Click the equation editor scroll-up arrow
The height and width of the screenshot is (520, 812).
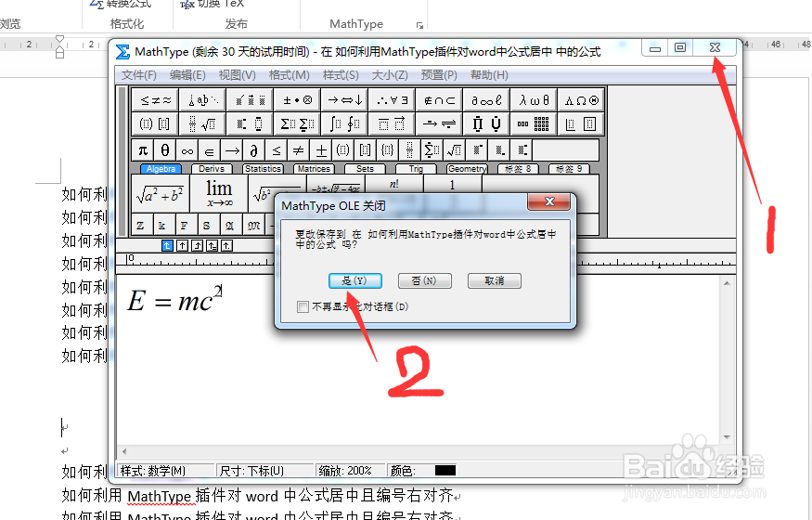tap(727, 283)
